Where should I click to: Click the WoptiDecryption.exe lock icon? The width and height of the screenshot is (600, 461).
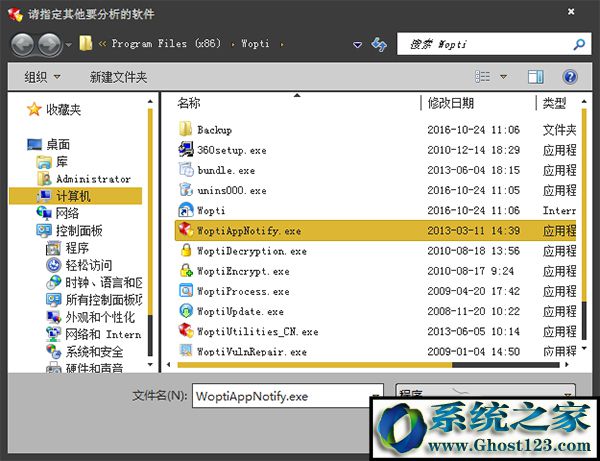186,250
